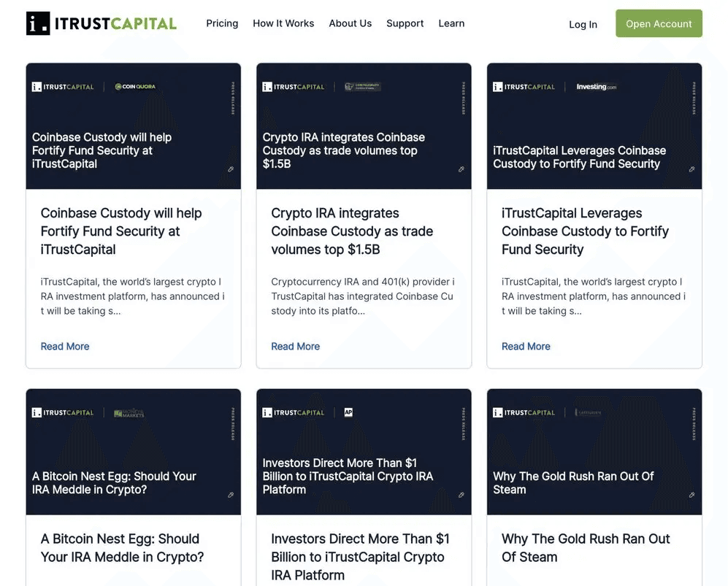
Task: Go to the Support page
Action: (x=405, y=23)
